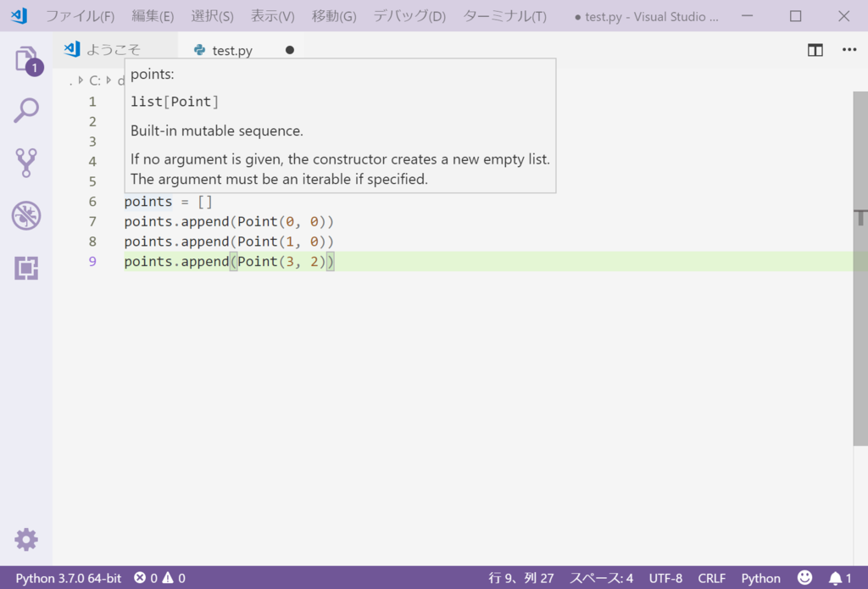Open the Debug view icon
The height and width of the screenshot is (589, 868).
pyautogui.click(x=26, y=215)
